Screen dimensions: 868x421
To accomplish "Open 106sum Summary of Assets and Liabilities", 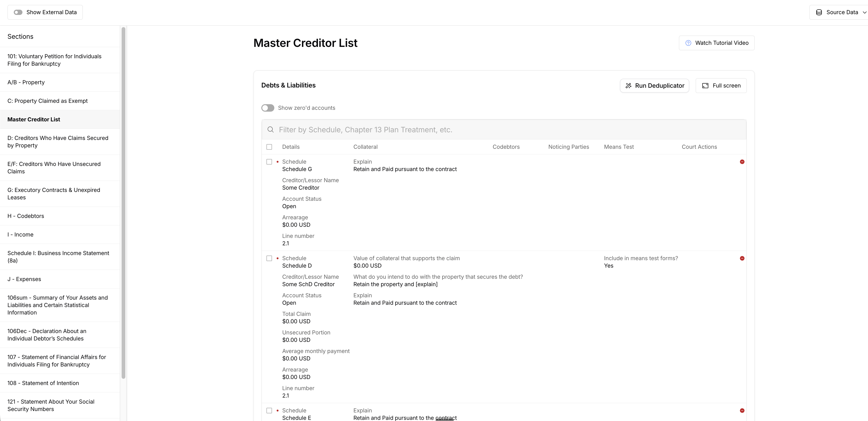I will tap(60, 305).
